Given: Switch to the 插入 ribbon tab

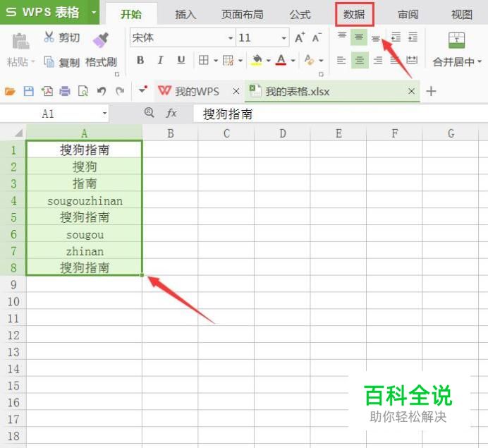Looking at the screenshot, I should click(x=185, y=15).
